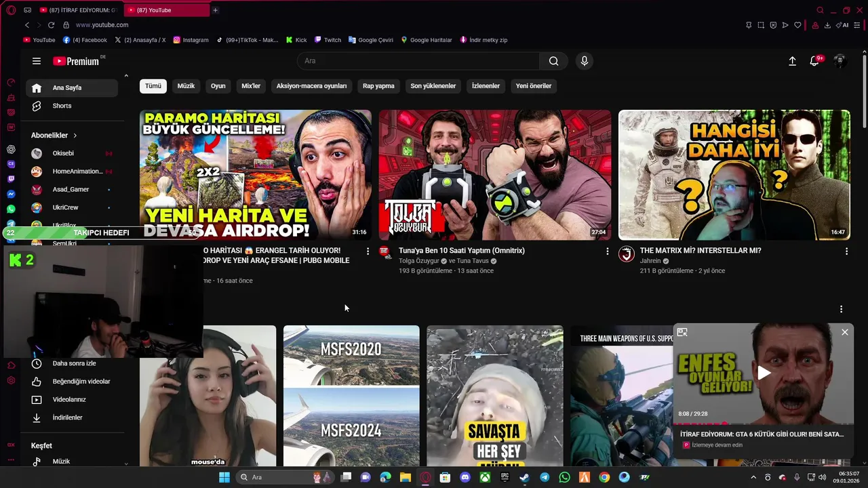Viewport: 868px width, 488px height.
Task: Open the UkriCrew subscription
Action: [72, 208]
